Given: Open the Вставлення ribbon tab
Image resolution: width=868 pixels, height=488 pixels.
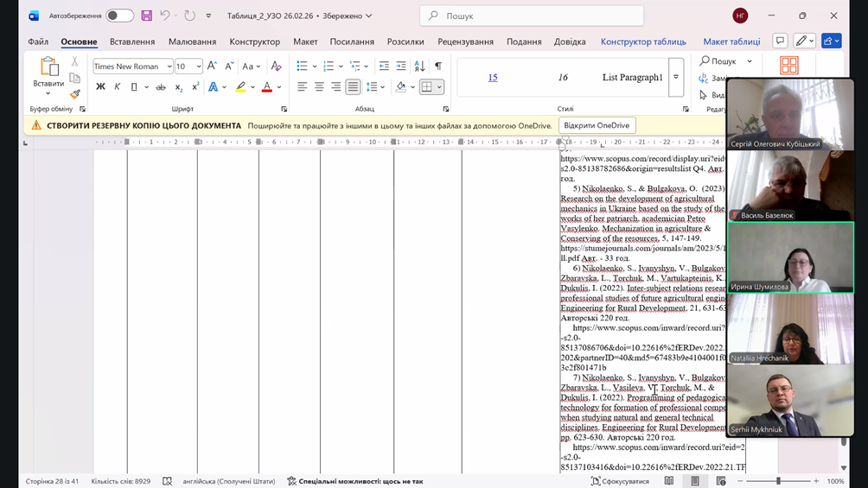Looking at the screenshot, I should (x=132, y=41).
